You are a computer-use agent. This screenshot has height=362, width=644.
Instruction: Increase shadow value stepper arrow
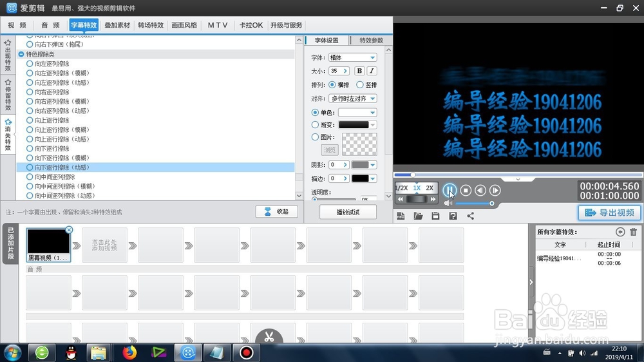click(x=345, y=165)
